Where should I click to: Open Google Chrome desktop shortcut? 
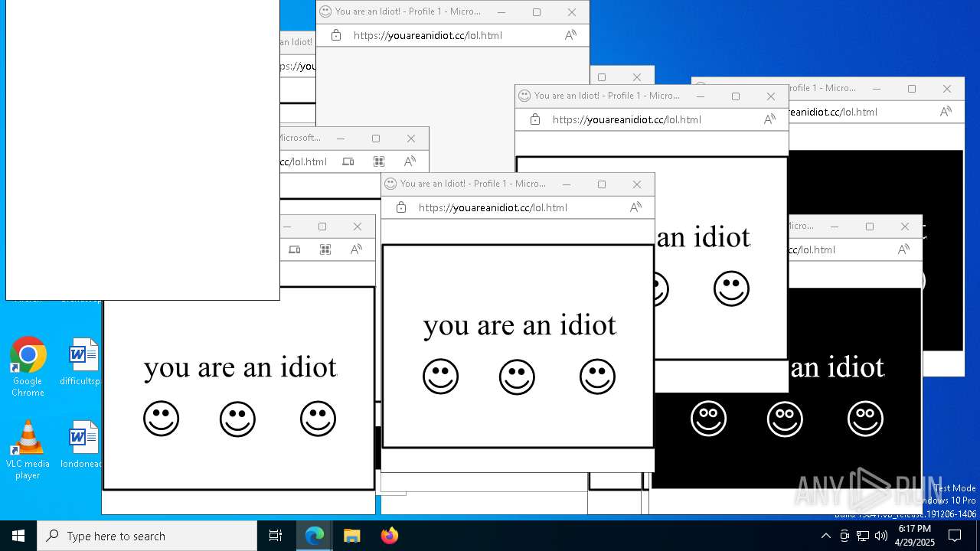[x=28, y=367]
